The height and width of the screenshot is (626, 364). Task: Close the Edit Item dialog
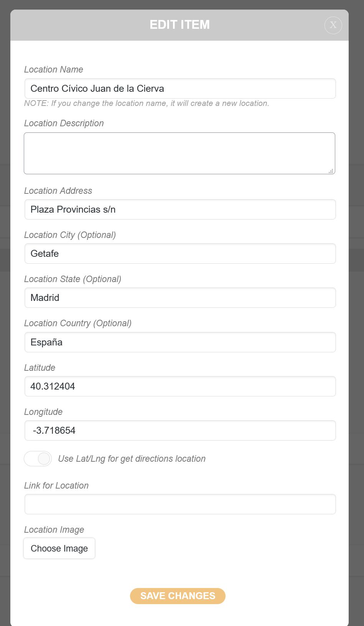coord(333,25)
